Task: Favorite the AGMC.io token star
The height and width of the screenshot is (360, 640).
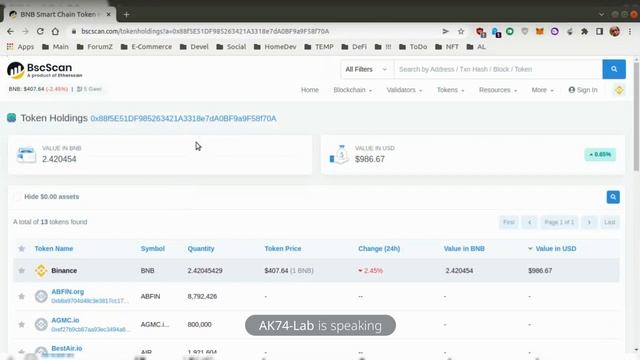Action: (22, 324)
